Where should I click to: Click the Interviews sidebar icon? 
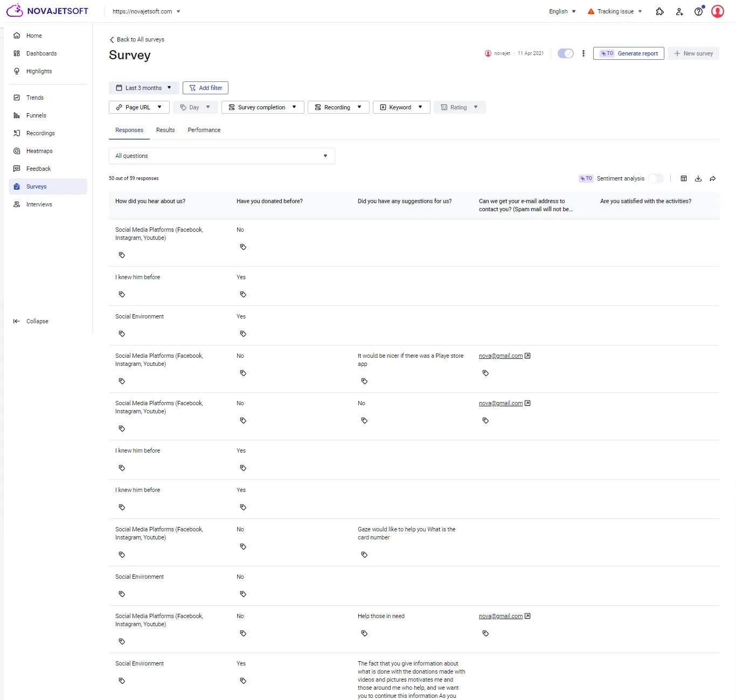17,204
